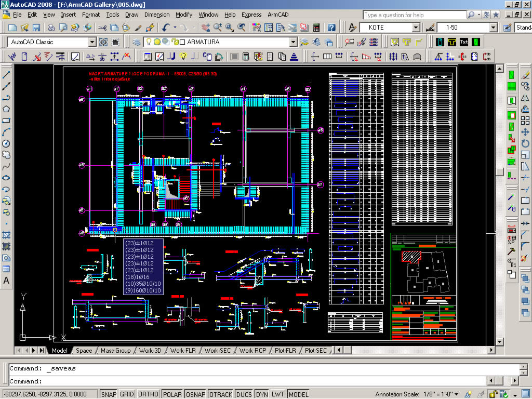This screenshot has height=399, width=532.
Task: Open the ARMATURA layer dropdown
Action: [x=293, y=42]
